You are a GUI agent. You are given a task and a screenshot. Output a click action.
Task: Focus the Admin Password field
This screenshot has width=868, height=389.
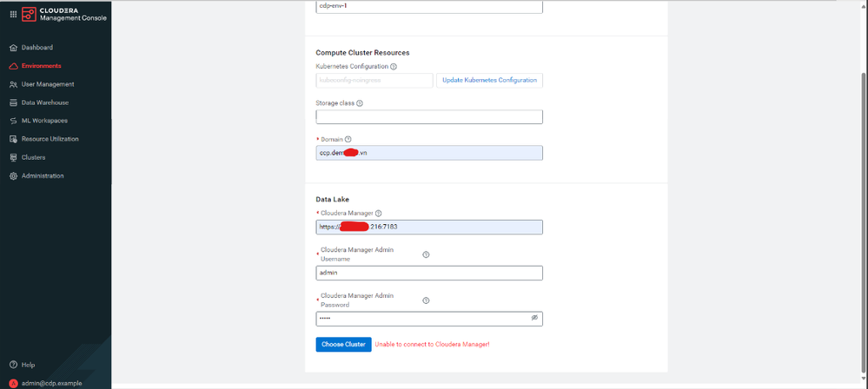coord(429,319)
